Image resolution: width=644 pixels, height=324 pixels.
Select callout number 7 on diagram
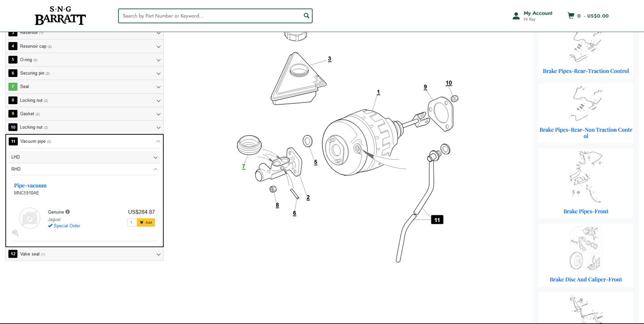point(244,166)
